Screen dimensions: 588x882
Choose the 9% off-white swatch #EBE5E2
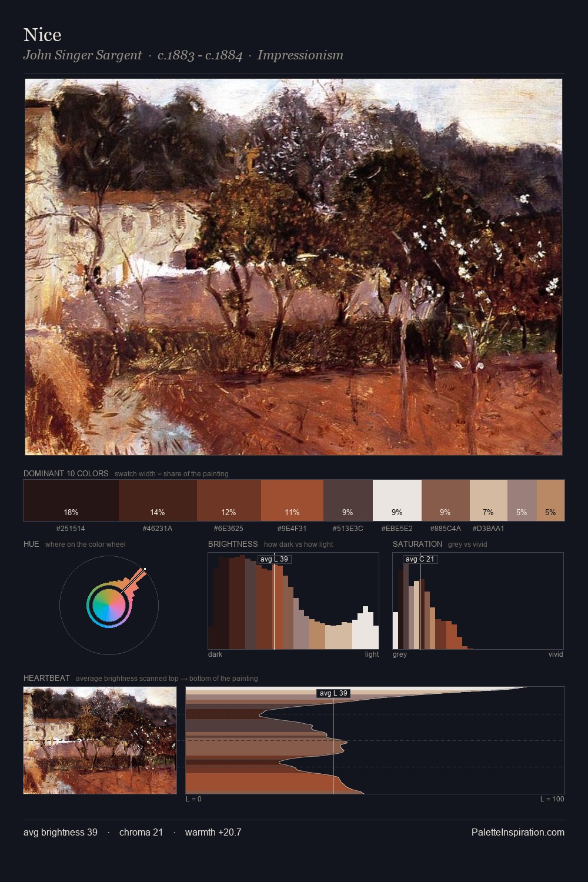(397, 500)
